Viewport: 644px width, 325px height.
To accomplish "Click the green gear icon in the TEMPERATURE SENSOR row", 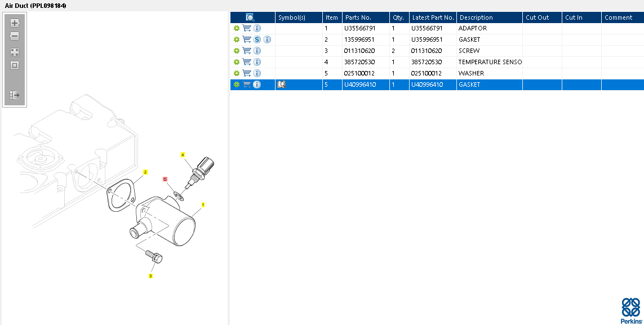I will pos(237,62).
